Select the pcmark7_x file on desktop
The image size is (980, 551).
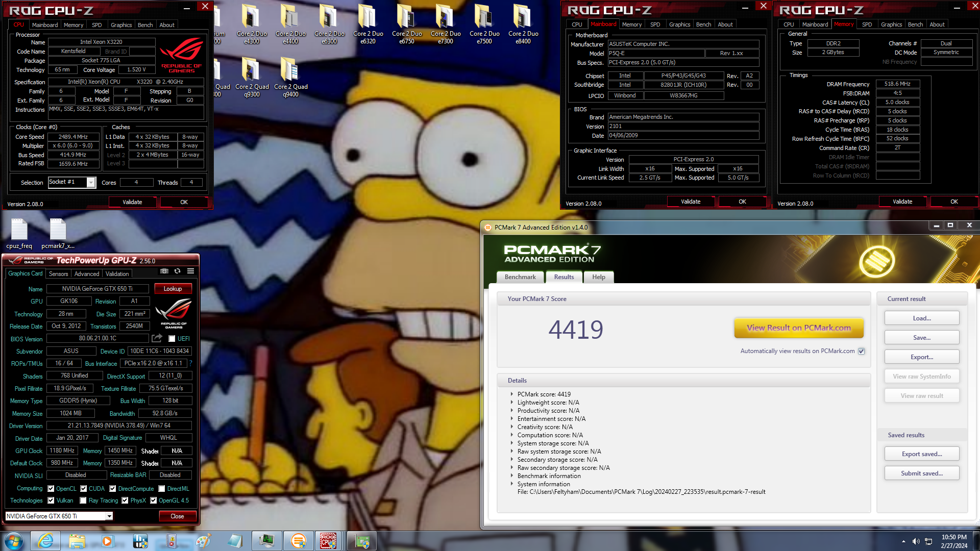(58, 234)
